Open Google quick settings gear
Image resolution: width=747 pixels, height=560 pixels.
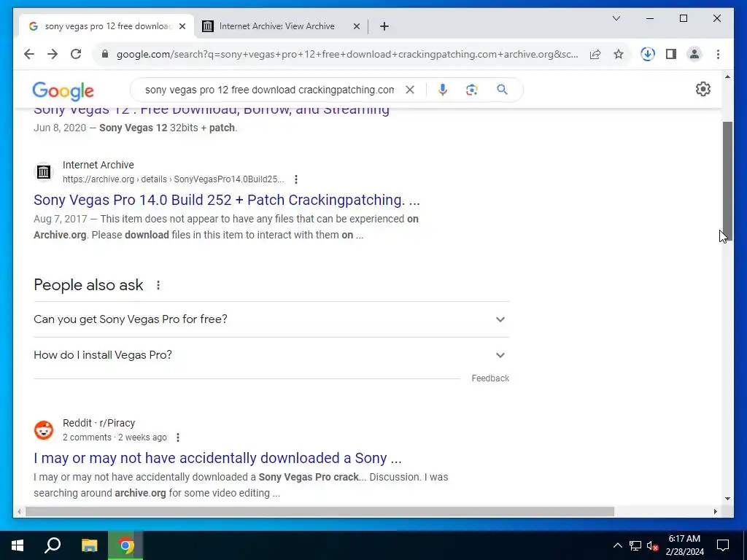(x=703, y=89)
